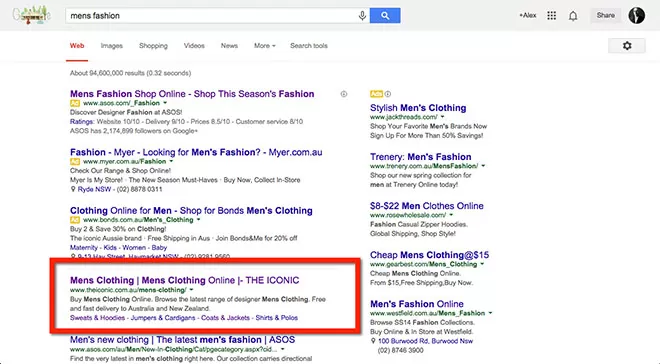
Task: Switch to the News tab
Action: 229,46
